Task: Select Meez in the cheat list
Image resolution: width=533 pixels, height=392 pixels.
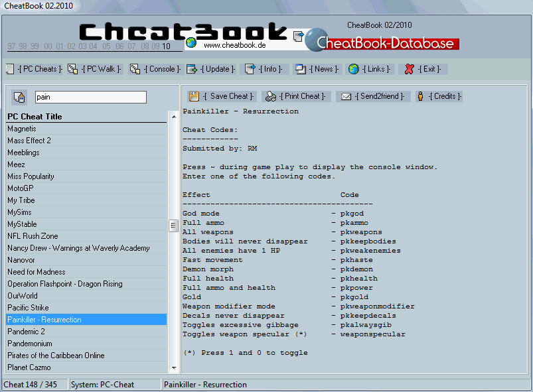Action: 87,164
